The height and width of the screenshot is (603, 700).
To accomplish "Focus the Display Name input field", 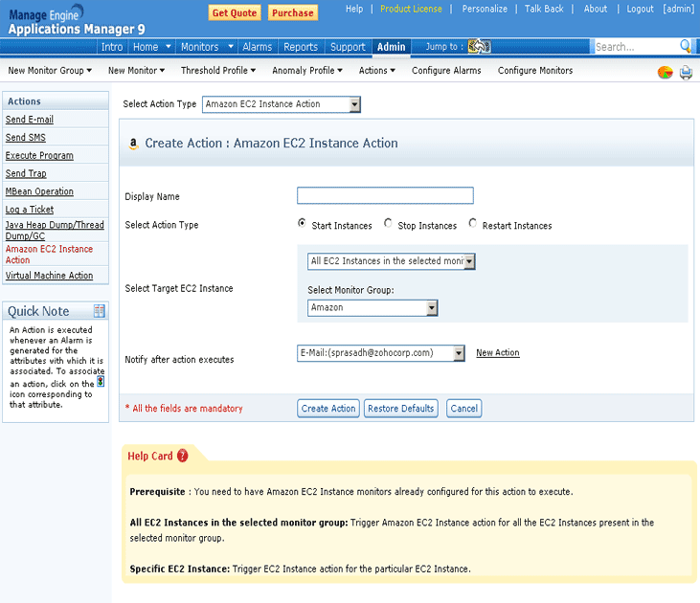I will (x=385, y=195).
